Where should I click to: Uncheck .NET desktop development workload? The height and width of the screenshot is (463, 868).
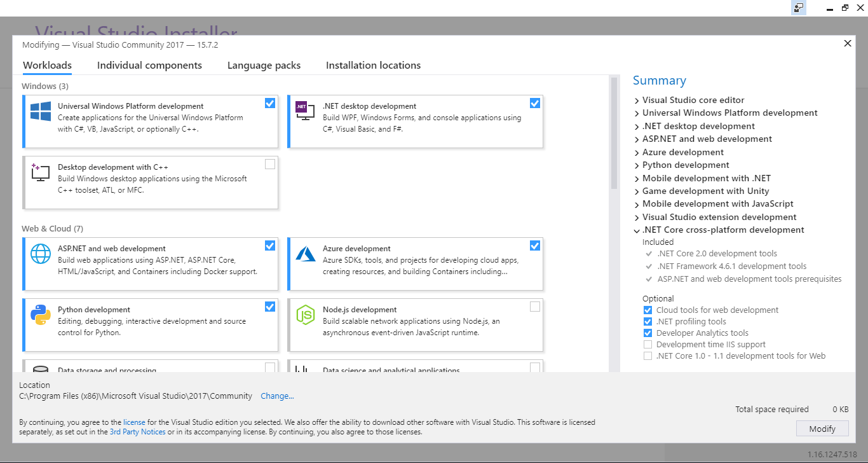pyautogui.click(x=535, y=103)
